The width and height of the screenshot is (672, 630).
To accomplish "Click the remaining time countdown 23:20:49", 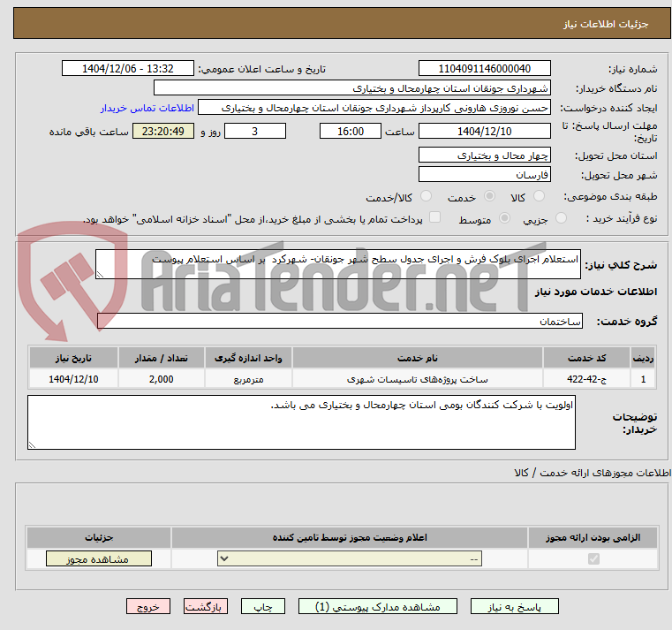I will tap(163, 132).
